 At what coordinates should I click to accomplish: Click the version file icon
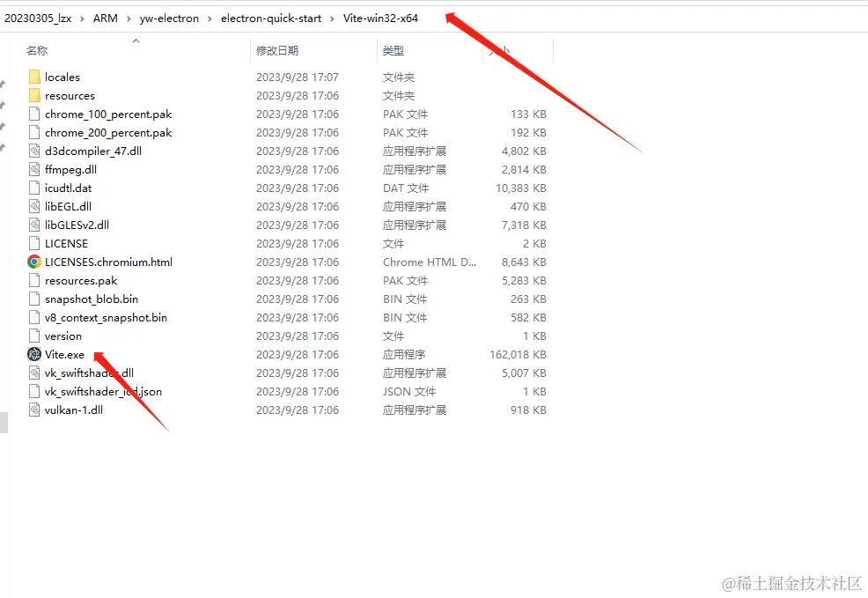pyautogui.click(x=34, y=336)
